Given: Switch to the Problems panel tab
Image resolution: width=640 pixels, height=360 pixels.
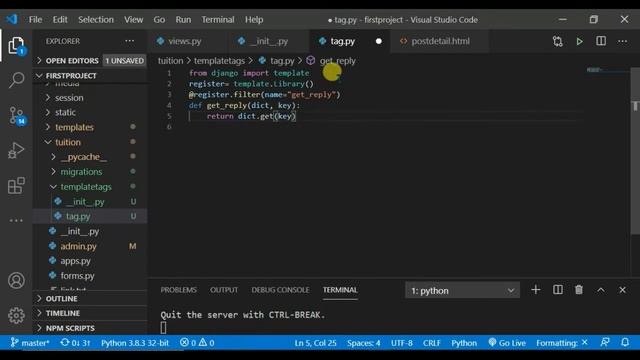Looking at the screenshot, I should (x=178, y=290).
